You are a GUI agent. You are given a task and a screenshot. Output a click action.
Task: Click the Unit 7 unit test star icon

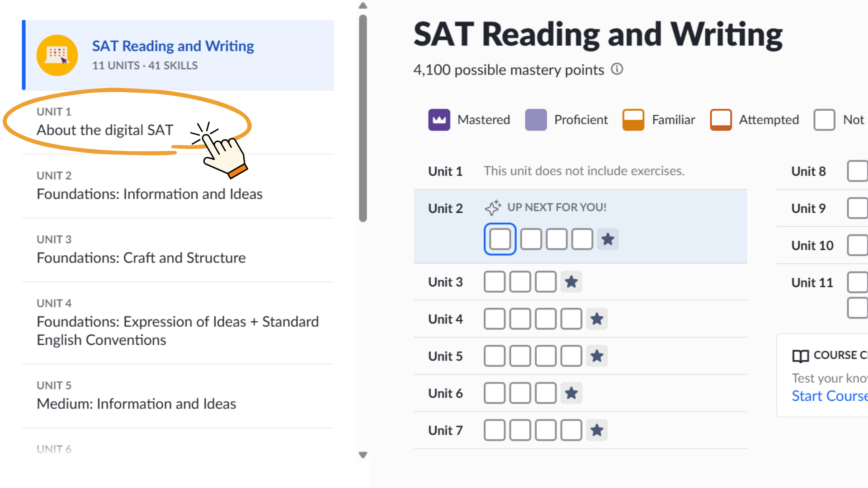597,430
